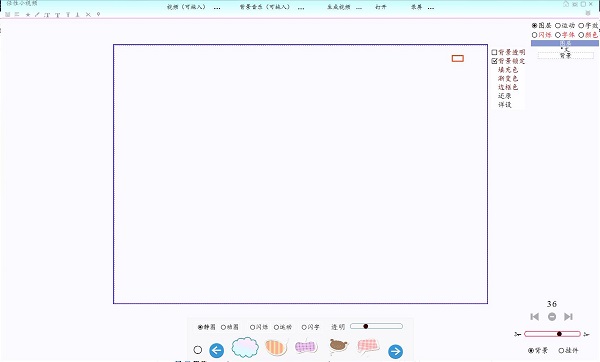
Task: Select the 字体 radio button
Action: [x=558, y=35]
